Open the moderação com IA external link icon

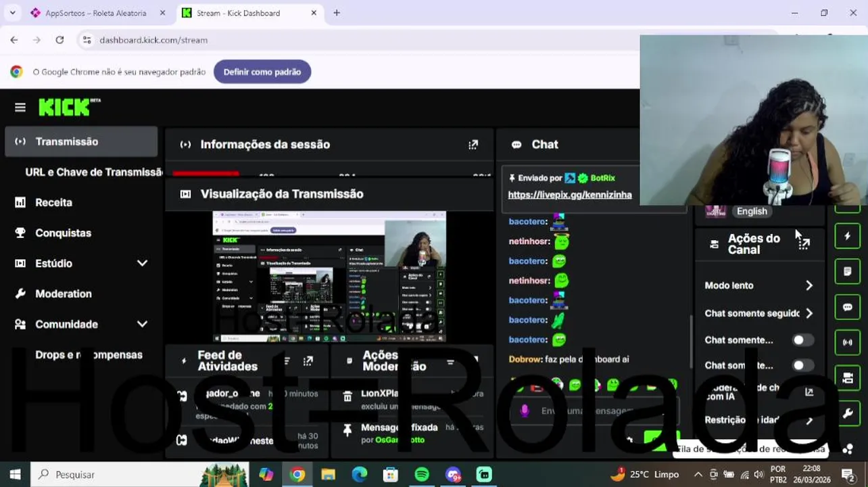pyautogui.click(x=809, y=392)
